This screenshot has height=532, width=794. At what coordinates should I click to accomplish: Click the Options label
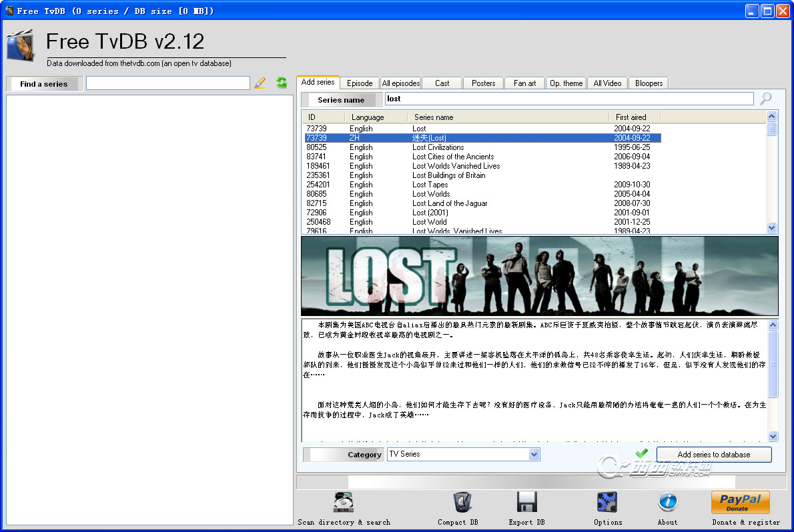pyautogui.click(x=608, y=522)
